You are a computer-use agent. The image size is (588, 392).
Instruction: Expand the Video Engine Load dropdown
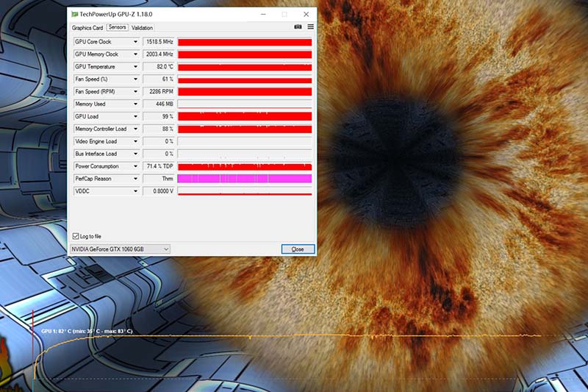(x=135, y=141)
